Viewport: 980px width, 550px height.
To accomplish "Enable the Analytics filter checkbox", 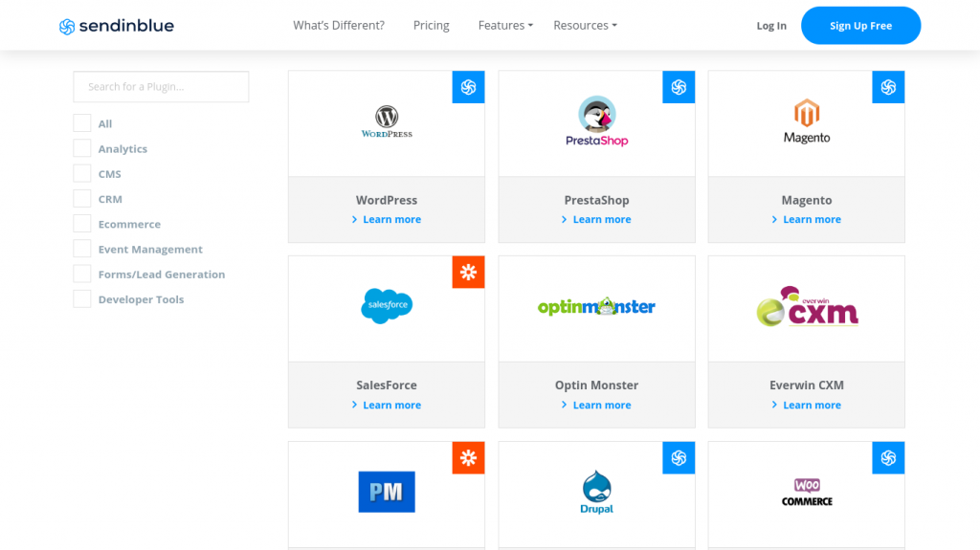I will (82, 148).
